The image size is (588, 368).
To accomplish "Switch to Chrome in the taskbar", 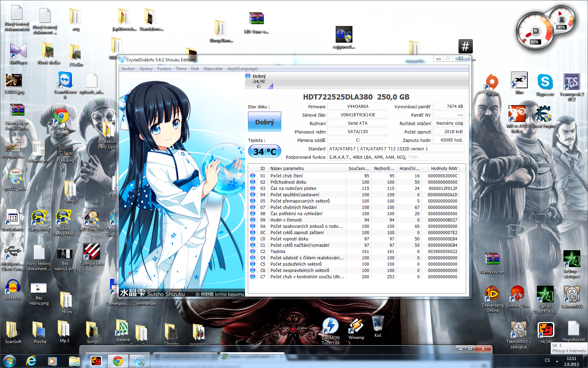I will click(x=118, y=361).
